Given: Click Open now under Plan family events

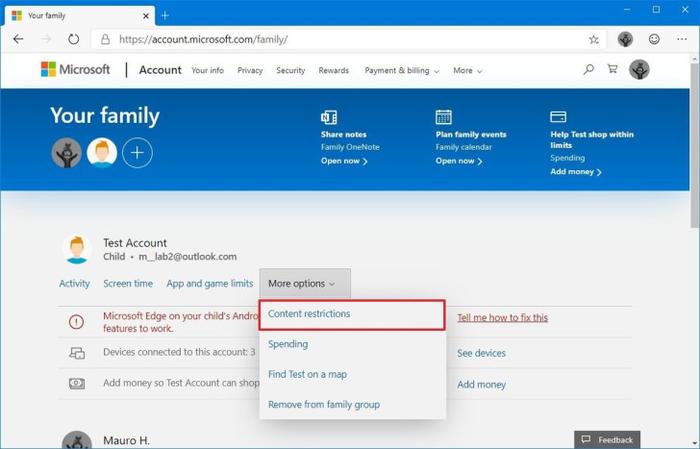Looking at the screenshot, I should 458,161.
